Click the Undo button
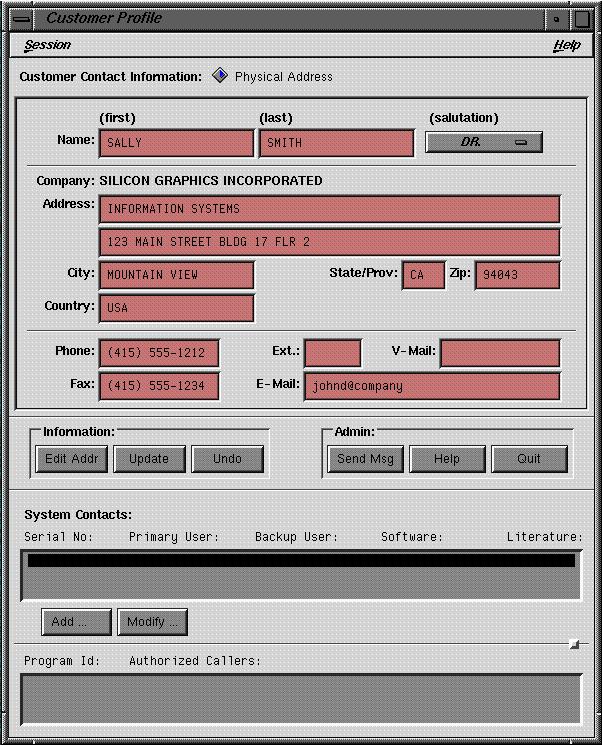The image size is (602, 745). (x=227, y=459)
